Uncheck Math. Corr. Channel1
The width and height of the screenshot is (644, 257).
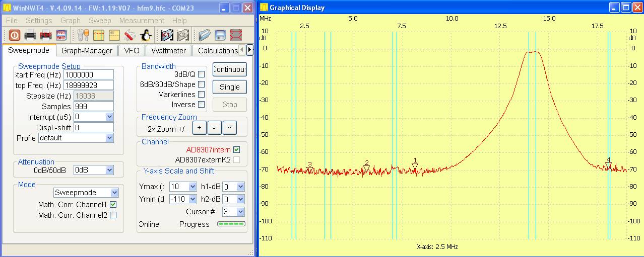pos(113,205)
